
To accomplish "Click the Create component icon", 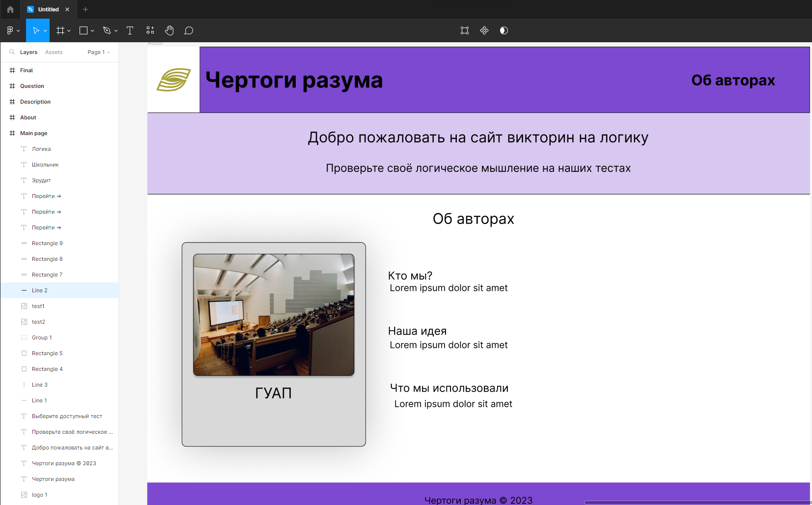I will (x=484, y=30).
